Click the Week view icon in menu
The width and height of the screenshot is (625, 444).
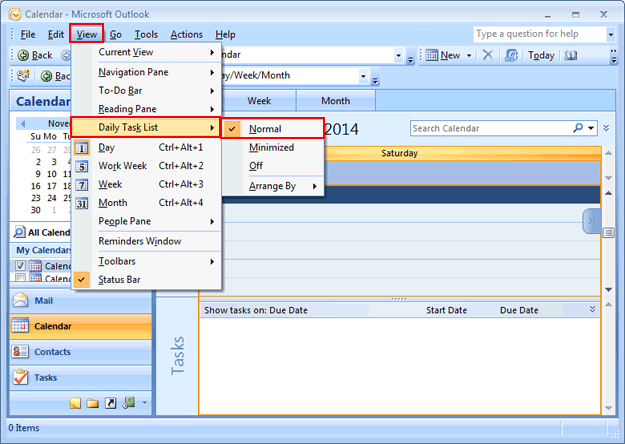point(82,185)
